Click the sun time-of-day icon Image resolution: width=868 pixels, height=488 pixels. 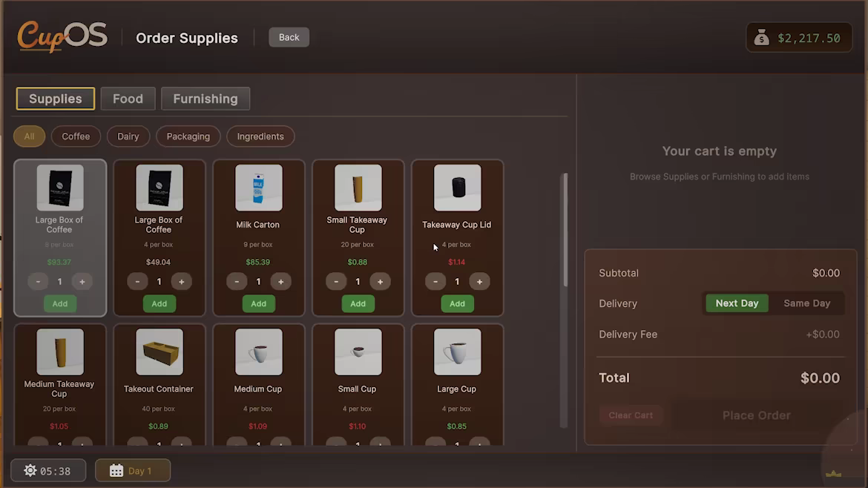pyautogui.click(x=30, y=470)
